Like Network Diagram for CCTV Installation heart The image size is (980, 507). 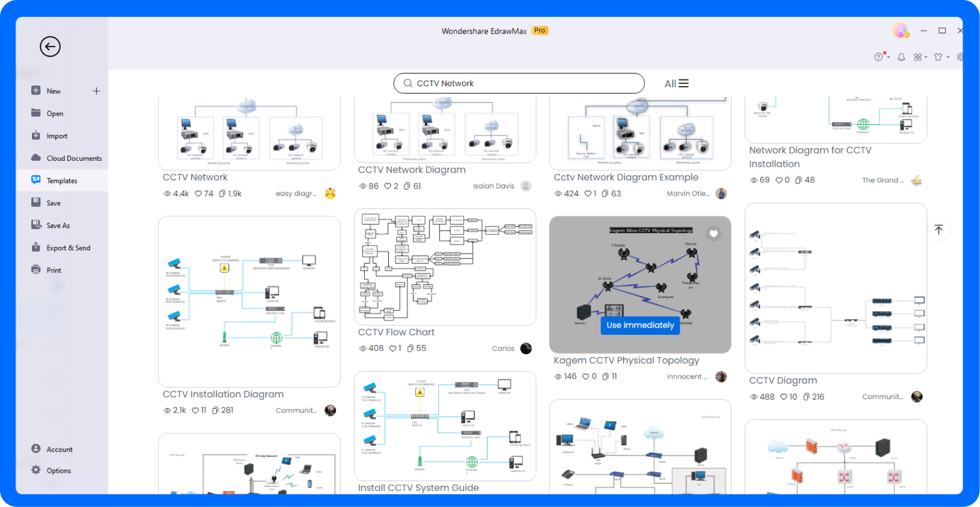pyautogui.click(x=779, y=180)
